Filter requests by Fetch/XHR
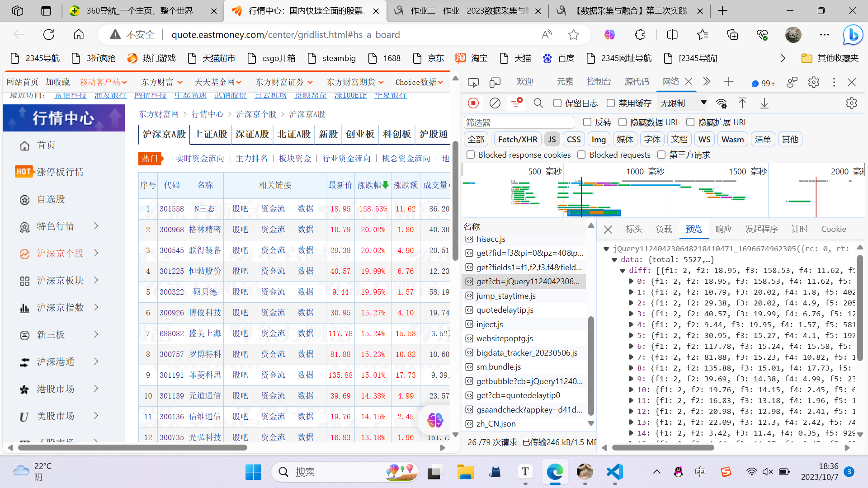 click(518, 139)
